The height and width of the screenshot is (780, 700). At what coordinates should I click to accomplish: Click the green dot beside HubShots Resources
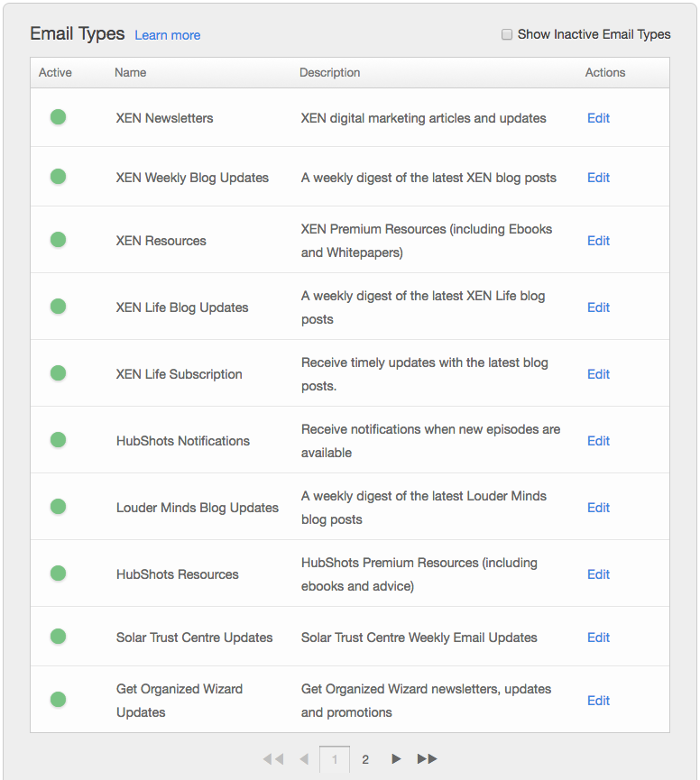click(x=59, y=574)
